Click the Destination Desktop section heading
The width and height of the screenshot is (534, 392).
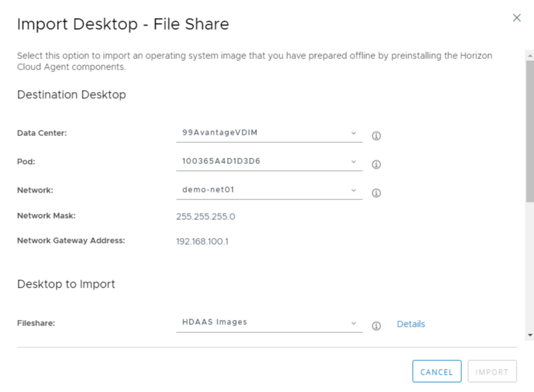tap(71, 95)
